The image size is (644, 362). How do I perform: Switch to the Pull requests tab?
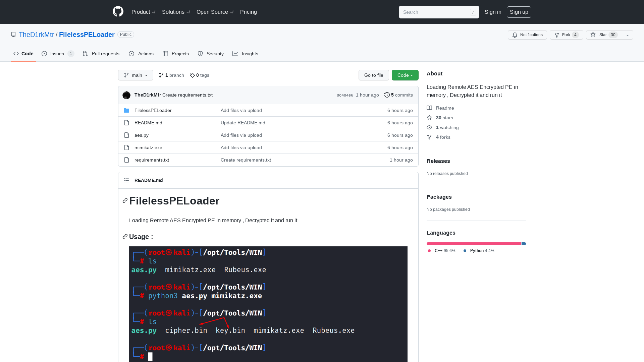[x=101, y=54]
